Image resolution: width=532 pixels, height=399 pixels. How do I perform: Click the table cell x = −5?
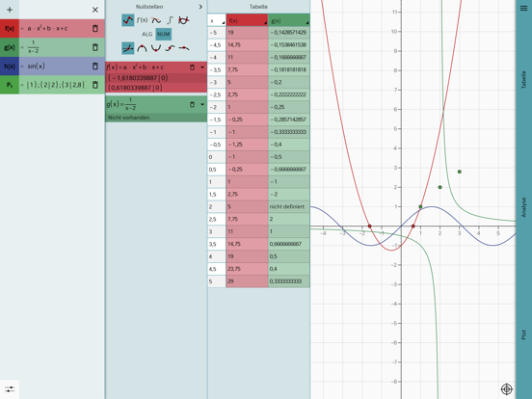[217, 33]
